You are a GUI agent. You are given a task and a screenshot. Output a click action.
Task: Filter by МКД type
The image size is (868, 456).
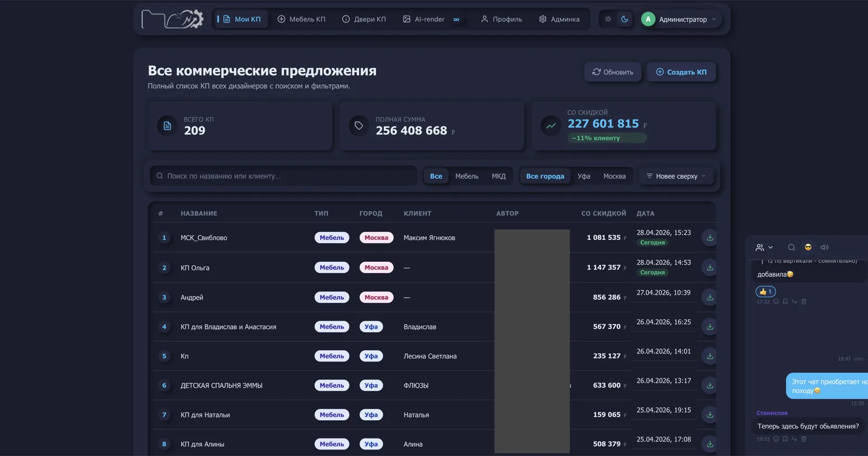(499, 176)
